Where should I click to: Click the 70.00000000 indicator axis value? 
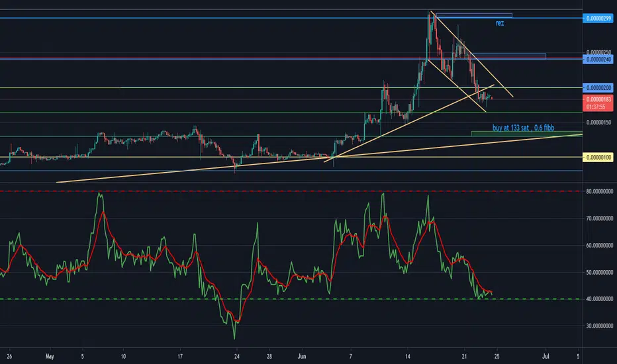point(599,218)
